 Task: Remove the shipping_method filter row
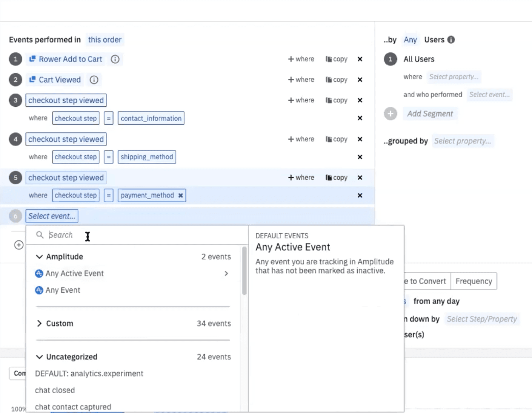[360, 157]
